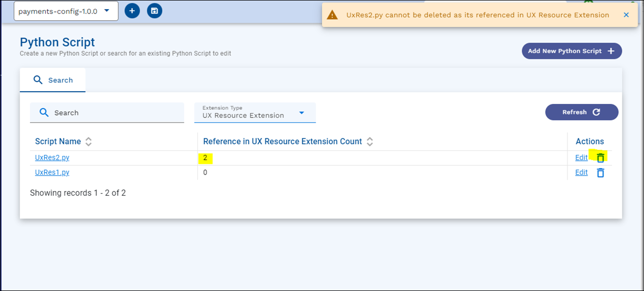
Task: Delete UxRes2.py using its trash icon
Action: 600,158
